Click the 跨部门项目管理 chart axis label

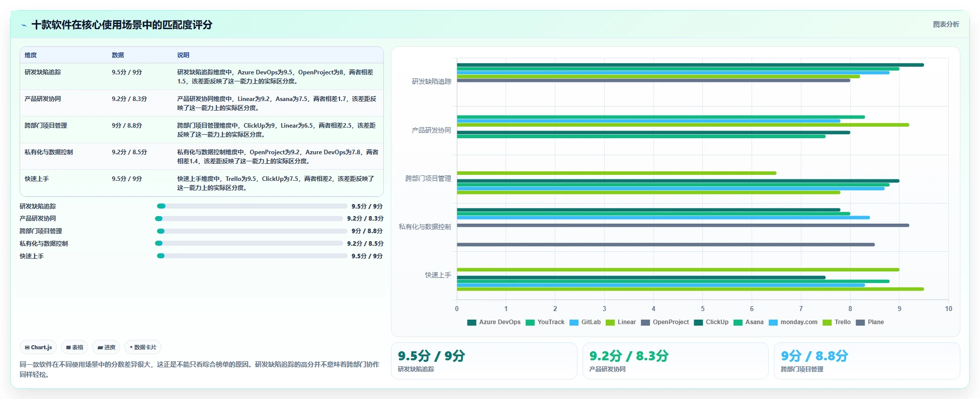click(x=428, y=178)
